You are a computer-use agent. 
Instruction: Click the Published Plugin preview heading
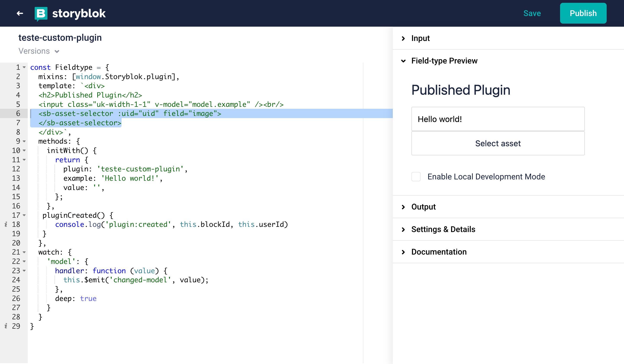461,90
